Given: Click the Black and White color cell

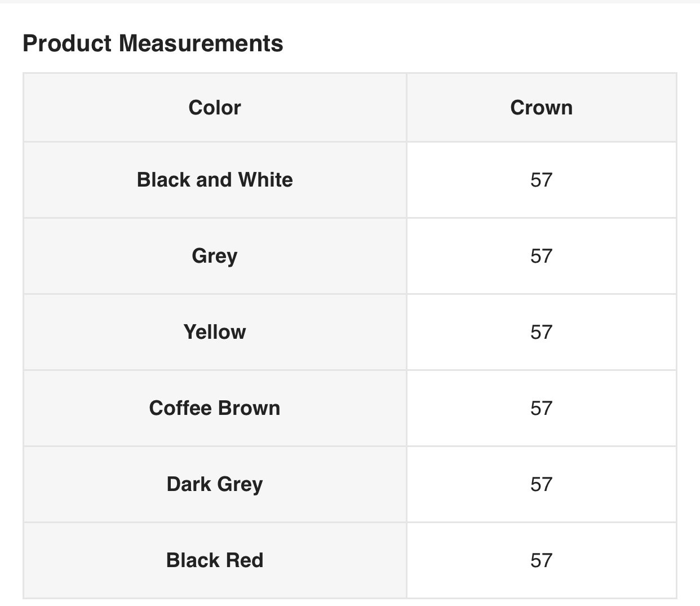Looking at the screenshot, I should 215,180.
